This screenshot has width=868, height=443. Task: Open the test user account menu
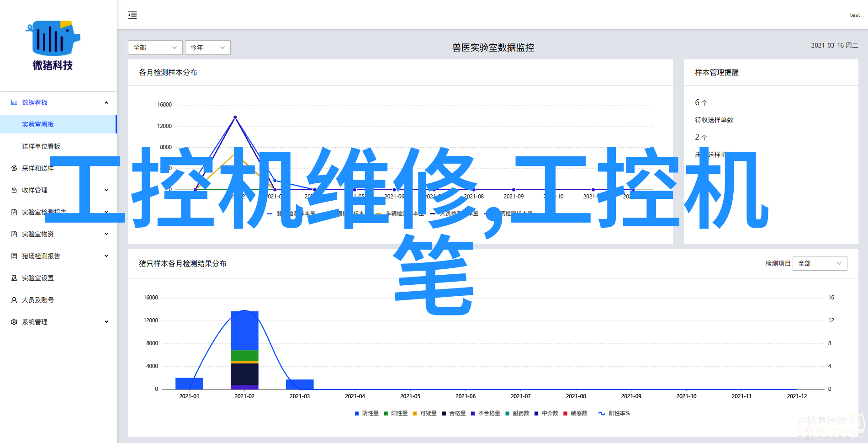click(x=855, y=15)
